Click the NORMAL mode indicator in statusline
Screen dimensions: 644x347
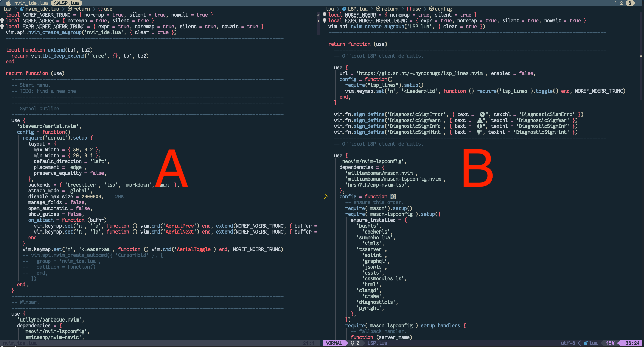(x=334, y=343)
